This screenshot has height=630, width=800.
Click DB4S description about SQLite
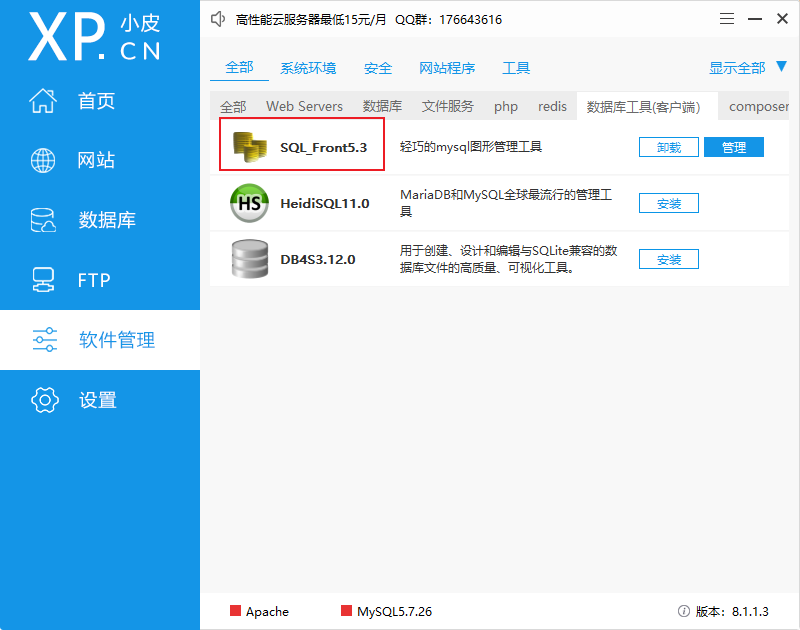[x=508, y=259]
